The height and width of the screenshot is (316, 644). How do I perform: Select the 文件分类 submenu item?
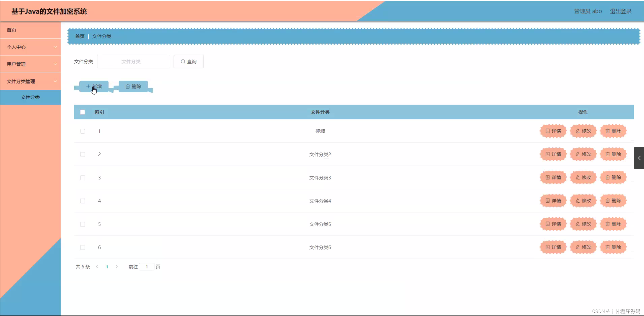pos(30,97)
